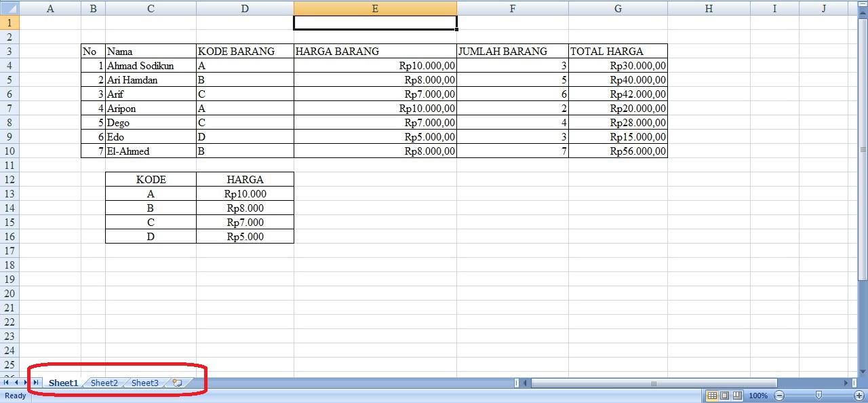Click the last-sheet navigation arrow
Screen dimensions: 868x403
(36, 383)
